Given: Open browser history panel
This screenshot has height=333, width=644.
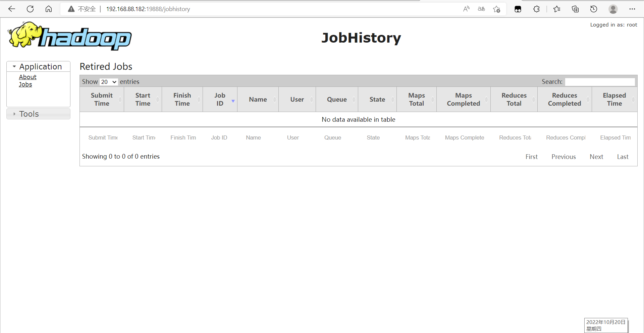Looking at the screenshot, I should pos(594,9).
